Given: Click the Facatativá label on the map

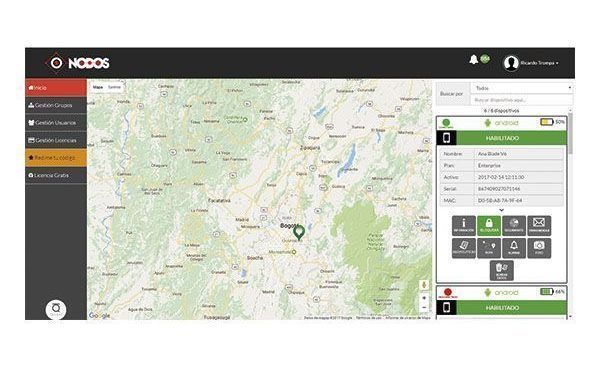Looking at the screenshot, I should click(219, 201).
